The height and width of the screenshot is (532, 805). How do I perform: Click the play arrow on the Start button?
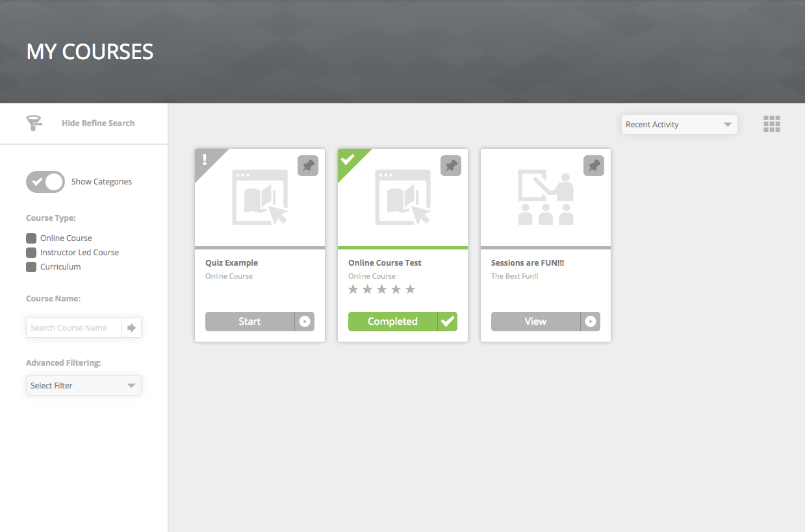click(x=305, y=322)
